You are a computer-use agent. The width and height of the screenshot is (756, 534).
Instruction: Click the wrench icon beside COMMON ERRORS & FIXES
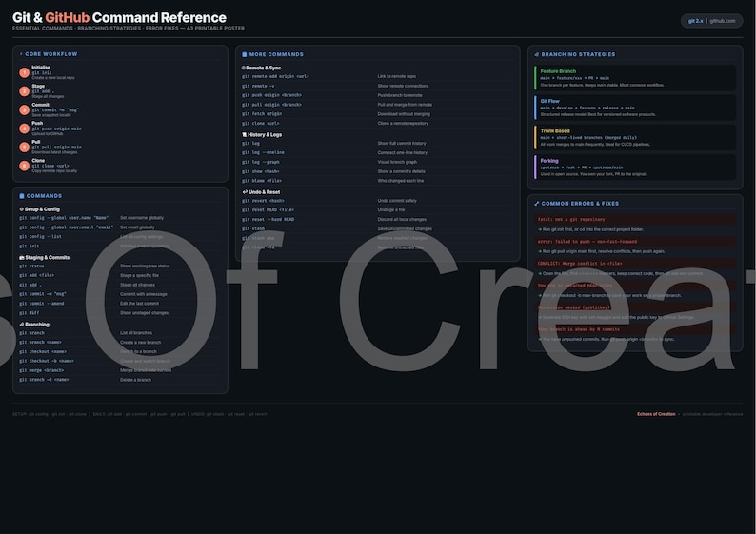(537, 204)
